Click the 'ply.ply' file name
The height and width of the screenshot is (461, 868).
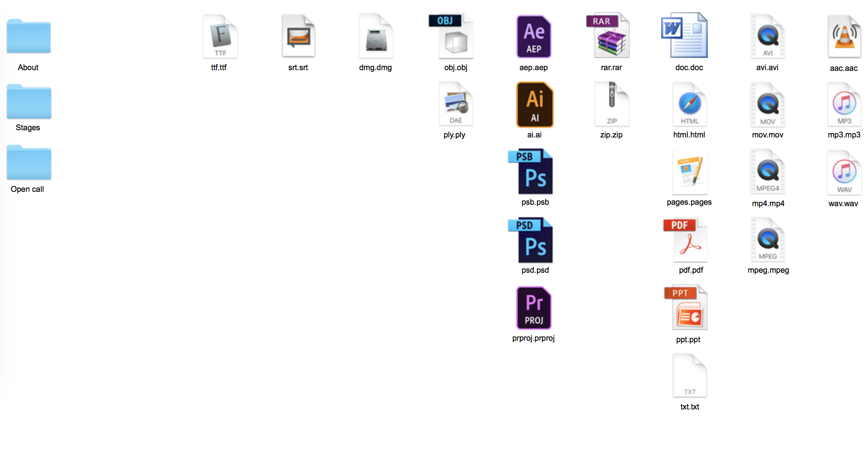point(454,135)
